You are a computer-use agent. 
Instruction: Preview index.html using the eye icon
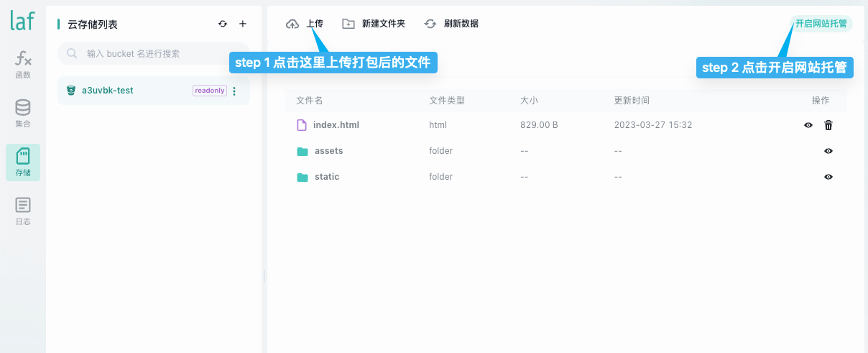click(x=808, y=125)
